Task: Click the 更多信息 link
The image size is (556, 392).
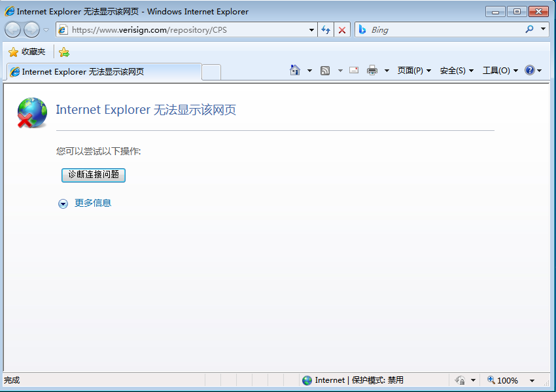Action: (x=93, y=203)
